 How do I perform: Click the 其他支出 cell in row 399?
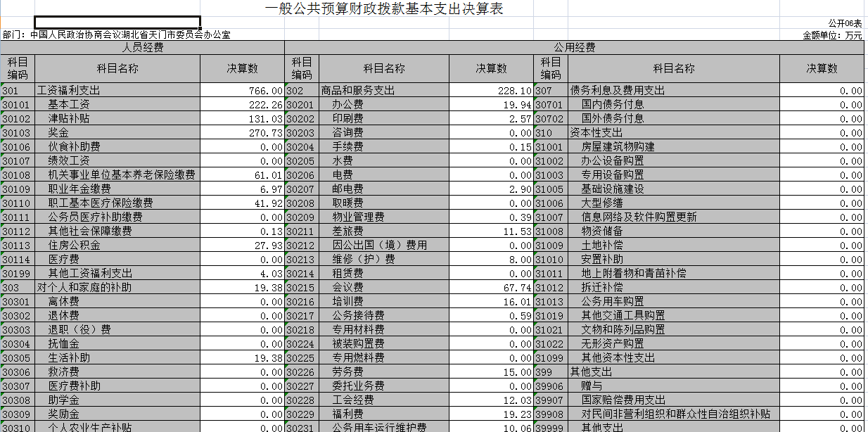click(674, 372)
